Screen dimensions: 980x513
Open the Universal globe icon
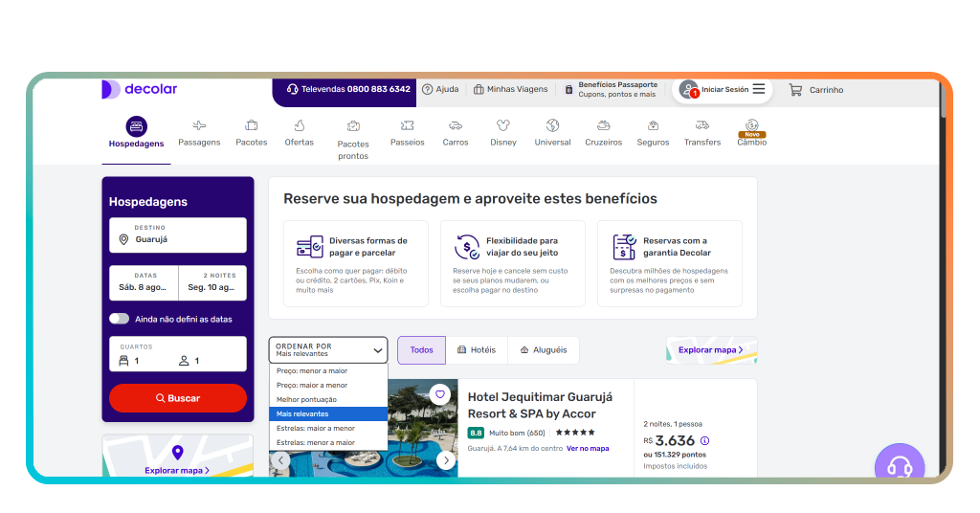(x=552, y=125)
